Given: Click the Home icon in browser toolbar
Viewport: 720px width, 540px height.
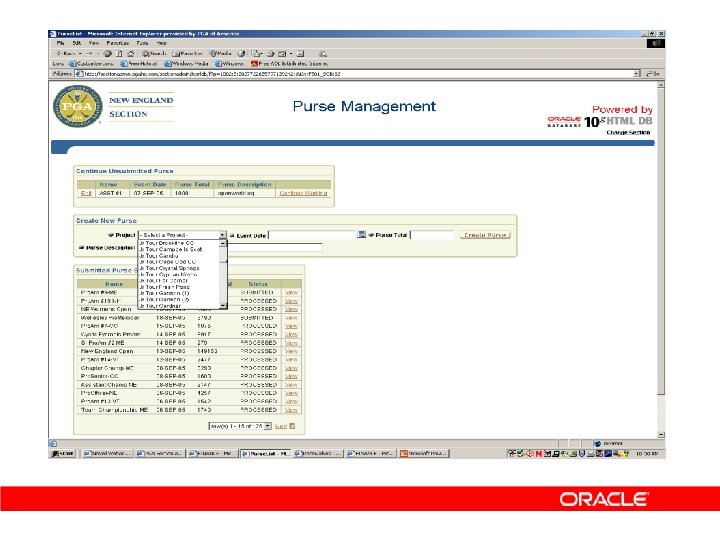Looking at the screenshot, I should 131,54.
